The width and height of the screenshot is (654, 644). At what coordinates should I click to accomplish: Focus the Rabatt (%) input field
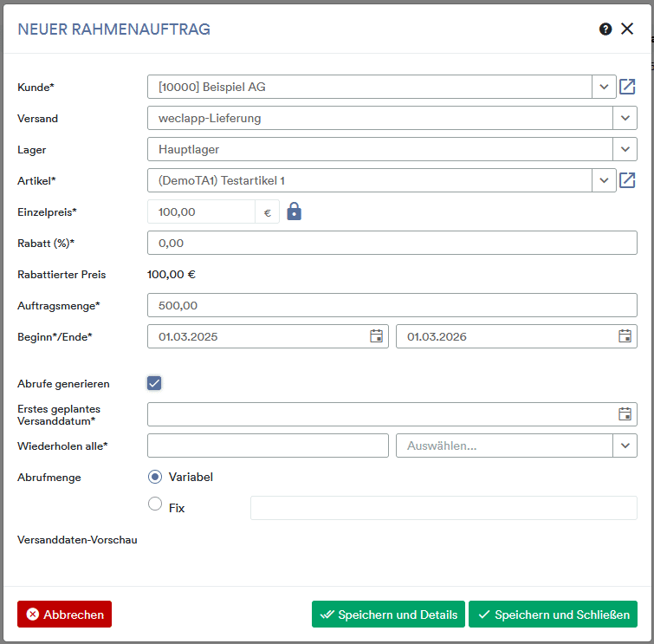pyautogui.click(x=392, y=243)
